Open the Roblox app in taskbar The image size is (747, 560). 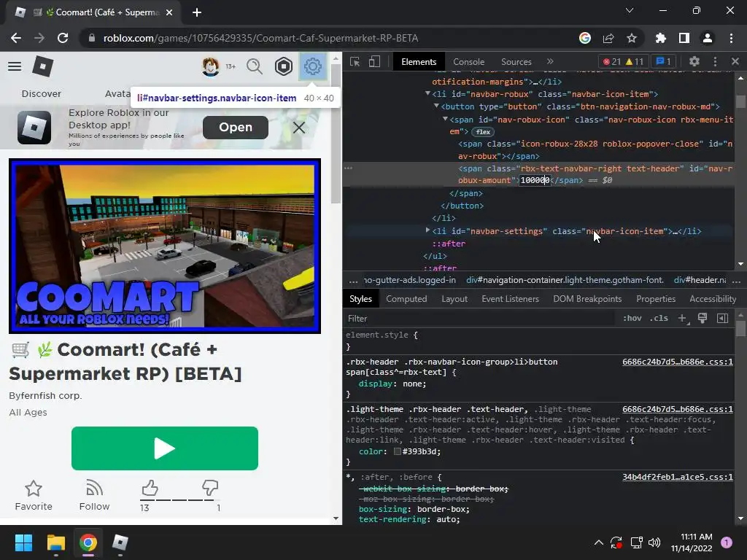click(x=120, y=542)
